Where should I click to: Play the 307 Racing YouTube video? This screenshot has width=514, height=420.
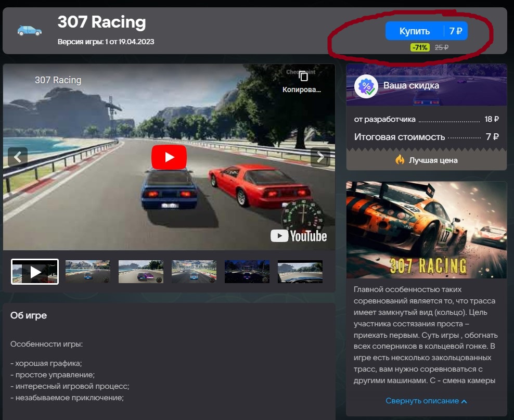coord(169,157)
